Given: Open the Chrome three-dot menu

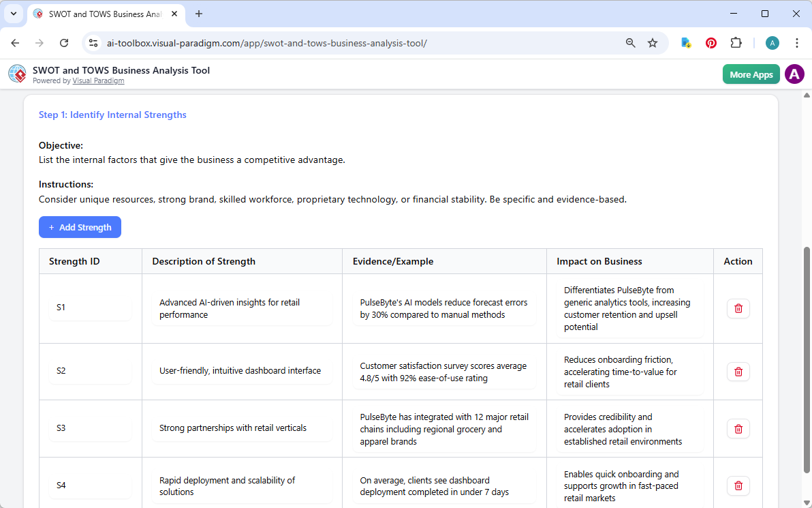Looking at the screenshot, I should 797,42.
